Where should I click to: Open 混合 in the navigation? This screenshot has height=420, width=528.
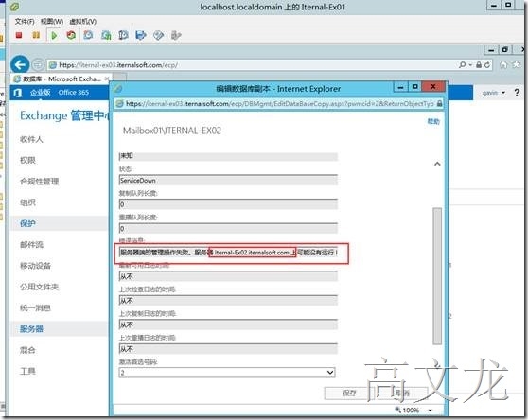[x=27, y=350]
